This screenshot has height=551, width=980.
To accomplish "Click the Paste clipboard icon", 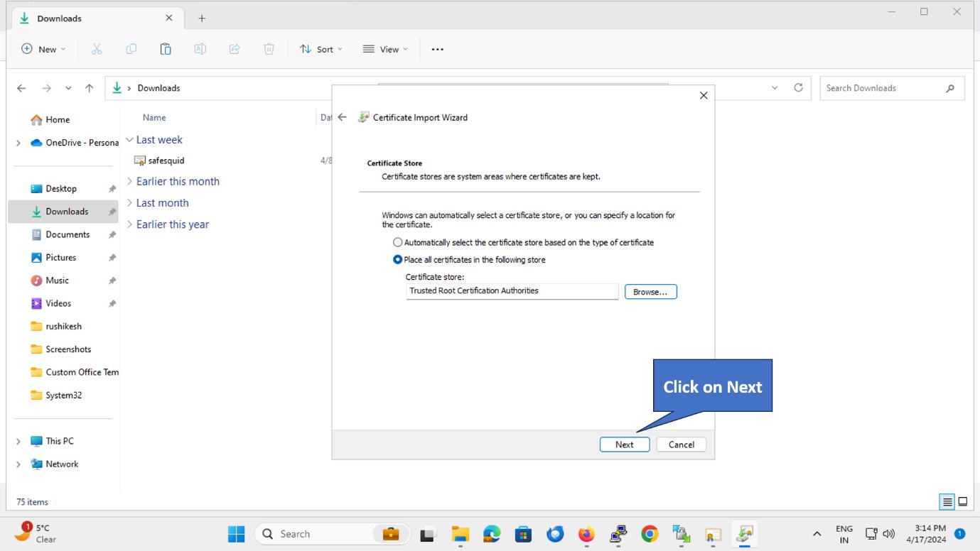I will click(x=166, y=49).
